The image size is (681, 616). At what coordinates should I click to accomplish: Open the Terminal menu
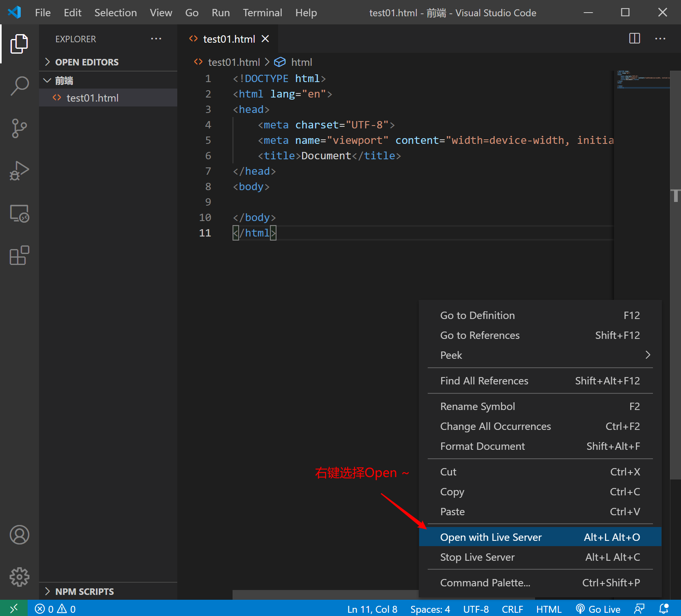262,13
